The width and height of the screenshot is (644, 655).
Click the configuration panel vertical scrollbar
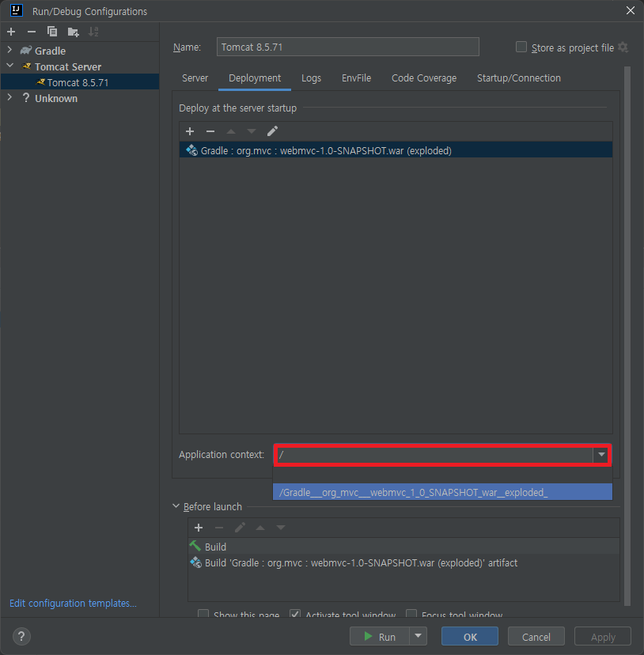(627, 336)
